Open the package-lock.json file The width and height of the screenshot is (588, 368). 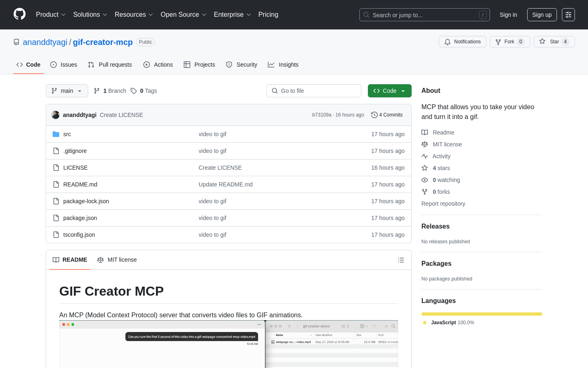coord(86,201)
